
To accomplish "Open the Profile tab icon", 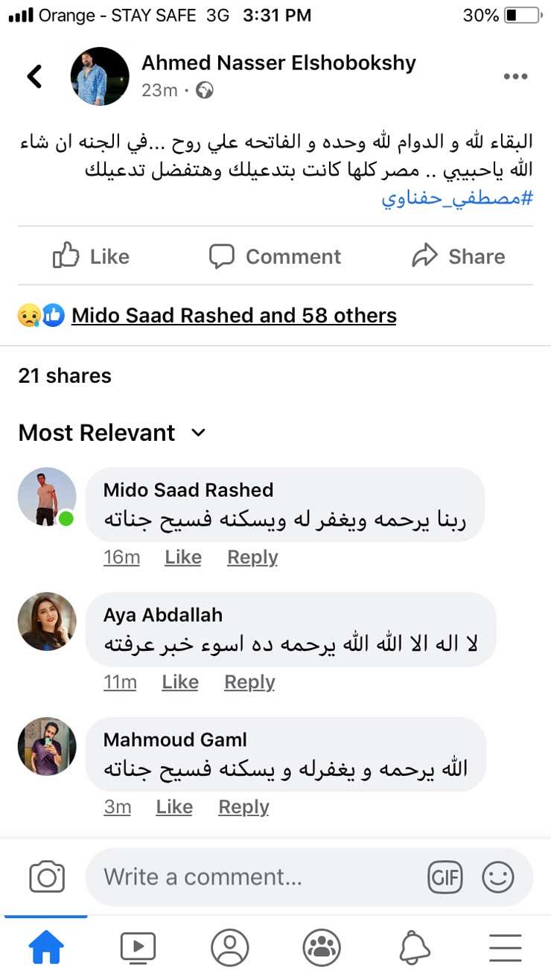I will coord(229,948).
